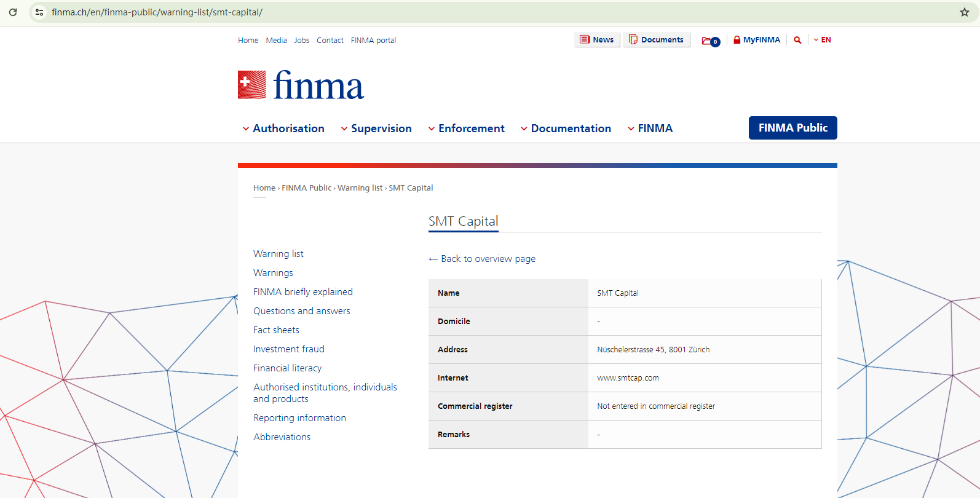Click the SMT Capital page heading
This screenshot has height=498, width=980.
(464, 221)
